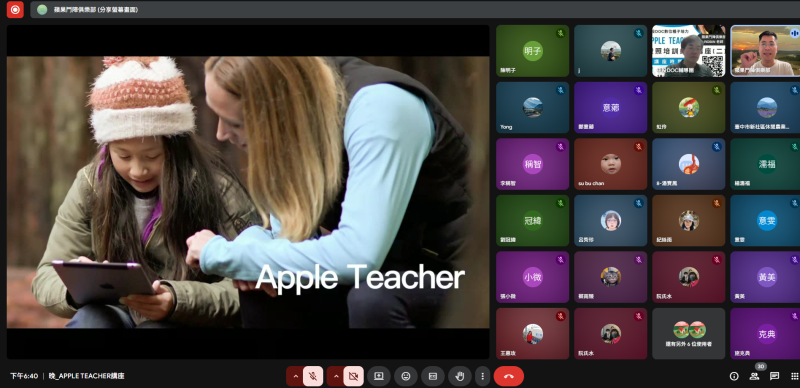This screenshot has height=388, width=800.
Task: Select the 黃美 participant tile
Action: pos(765,277)
